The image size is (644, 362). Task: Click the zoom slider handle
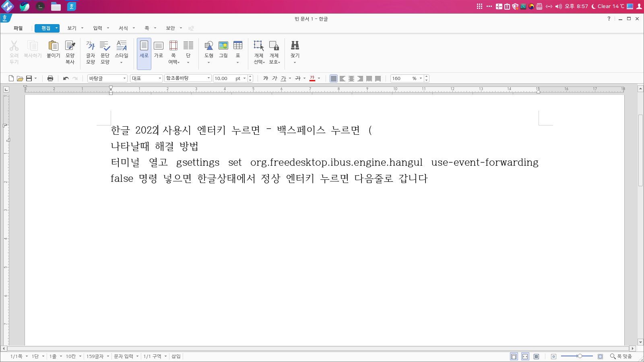580,356
